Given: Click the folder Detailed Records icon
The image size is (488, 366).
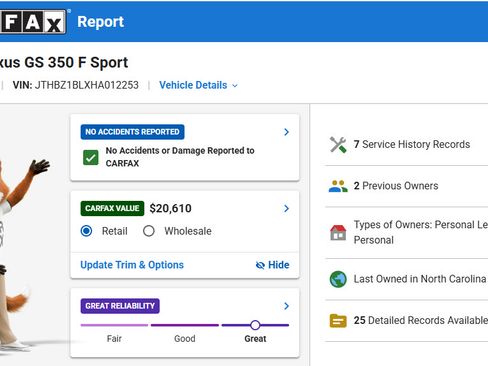Looking at the screenshot, I should [338, 321].
